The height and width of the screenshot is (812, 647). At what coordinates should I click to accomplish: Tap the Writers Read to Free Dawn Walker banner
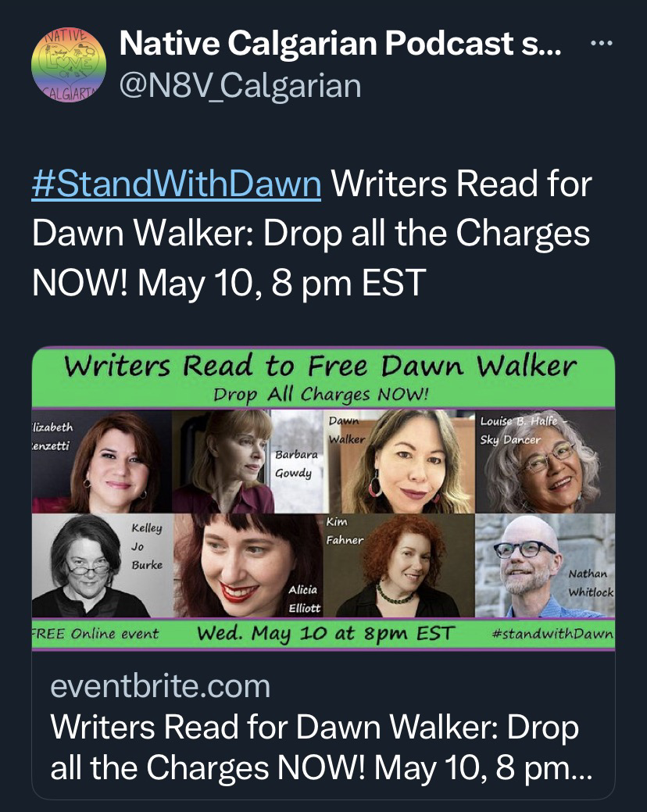(323, 377)
